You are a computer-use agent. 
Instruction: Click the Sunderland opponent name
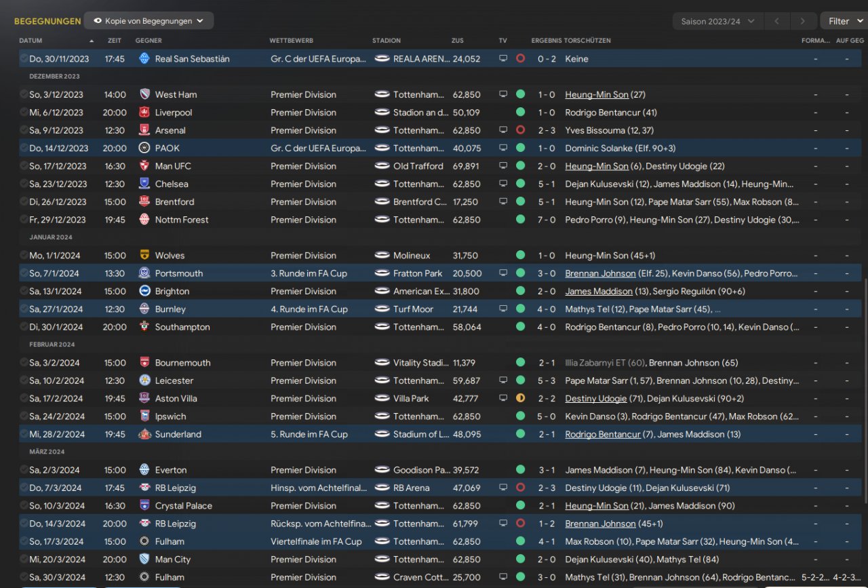[178, 434]
